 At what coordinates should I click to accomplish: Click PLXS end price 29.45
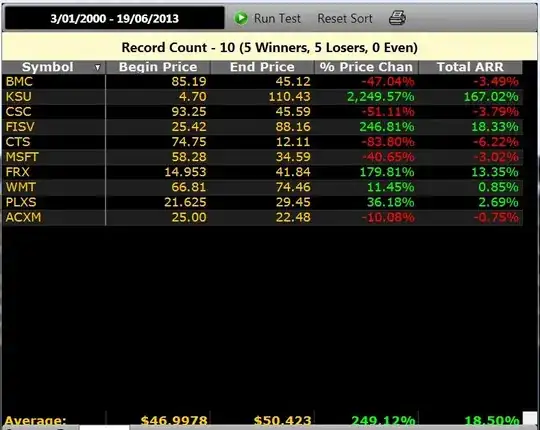coord(293,202)
